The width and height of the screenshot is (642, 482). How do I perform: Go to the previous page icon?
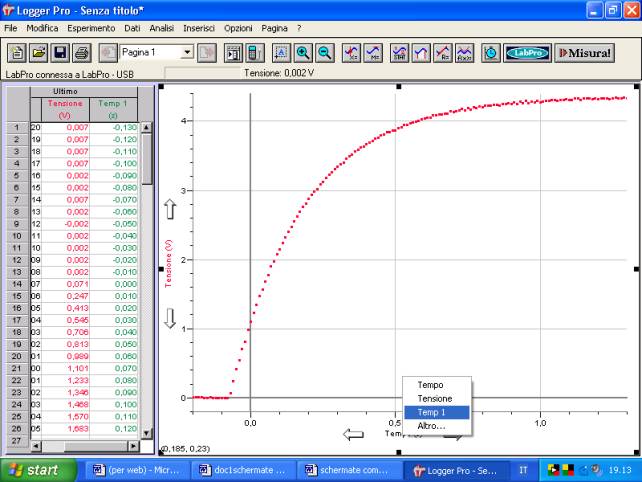point(108,53)
